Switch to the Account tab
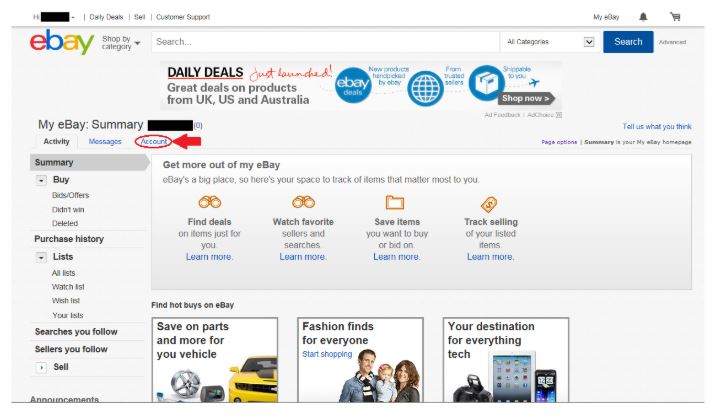 (x=153, y=142)
